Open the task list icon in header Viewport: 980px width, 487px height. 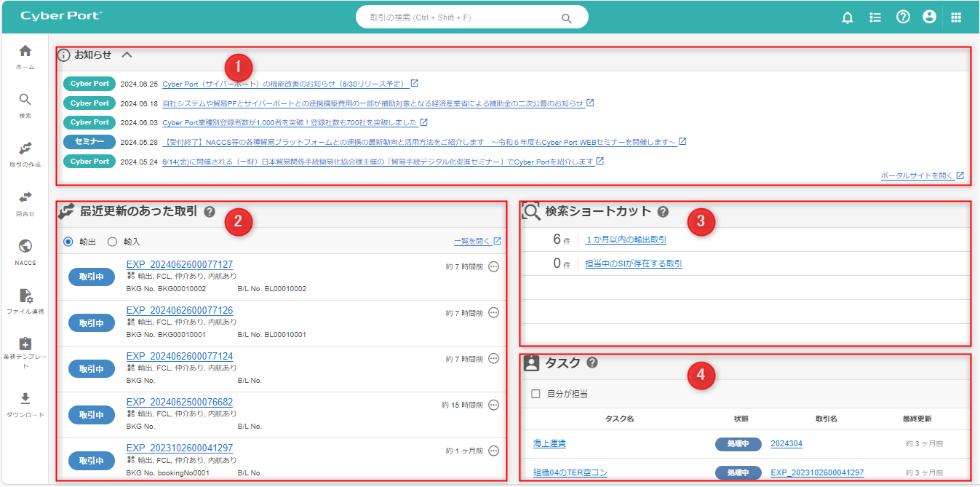pyautogui.click(x=875, y=17)
